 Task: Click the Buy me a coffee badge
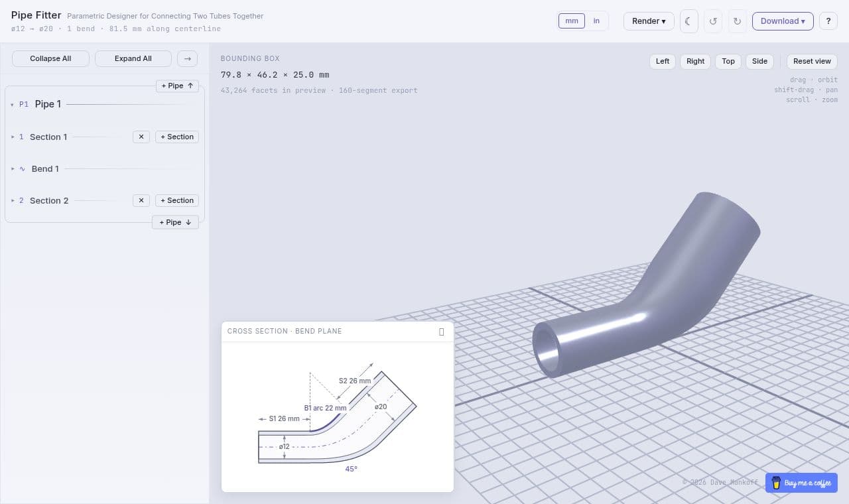pos(801,483)
